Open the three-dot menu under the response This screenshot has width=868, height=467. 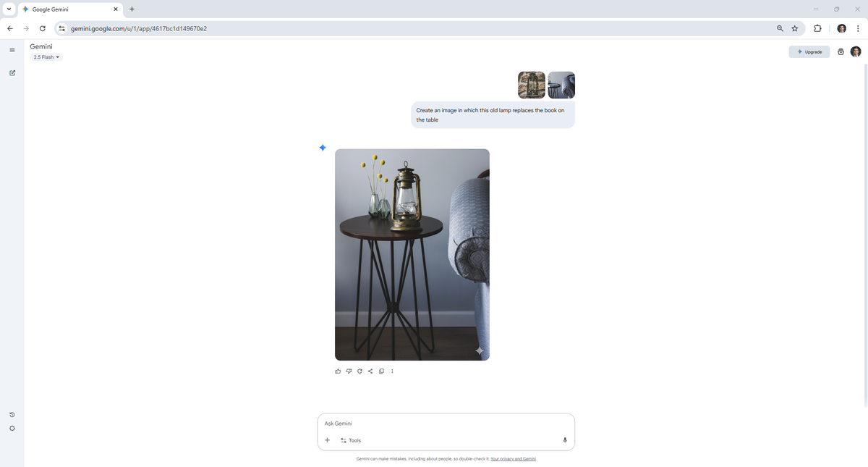pos(392,371)
